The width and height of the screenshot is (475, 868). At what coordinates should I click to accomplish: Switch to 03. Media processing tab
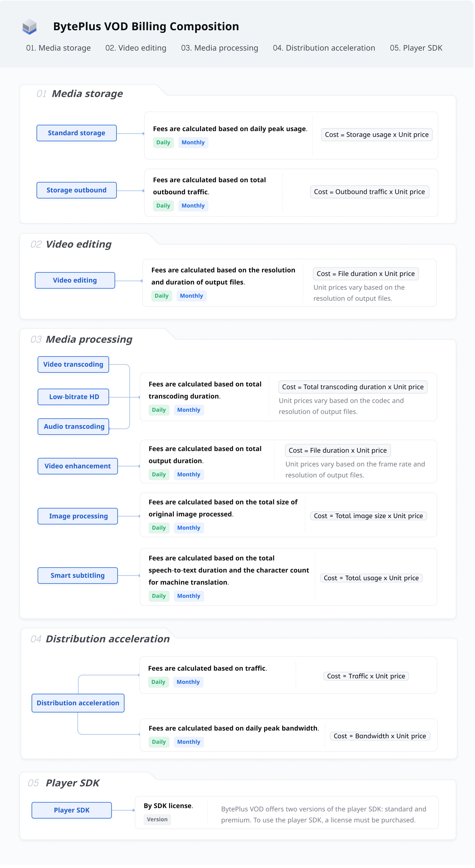pos(219,48)
